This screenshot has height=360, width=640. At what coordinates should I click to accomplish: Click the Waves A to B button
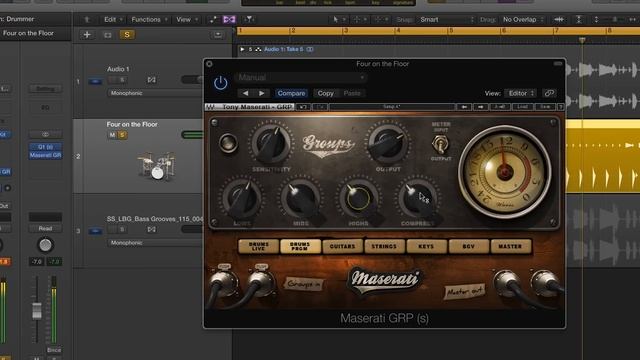coord(500,107)
